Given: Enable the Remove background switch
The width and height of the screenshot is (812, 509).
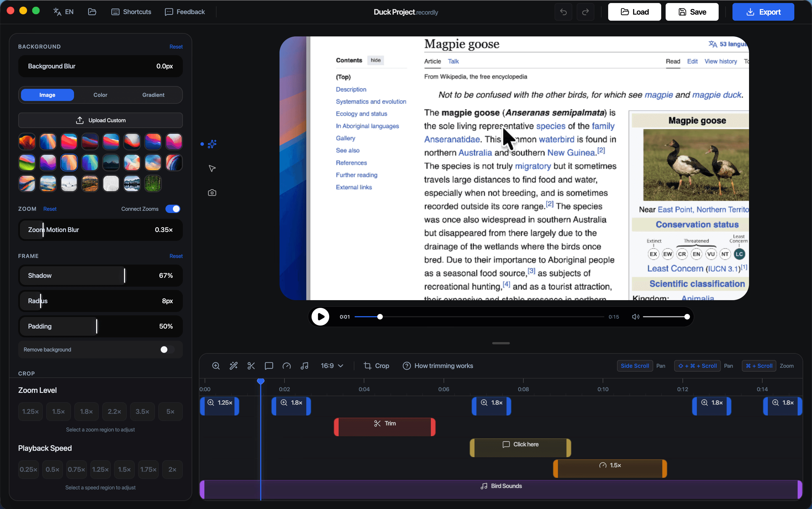Looking at the screenshot, I should pyautogui.click(x=167, y=350).
